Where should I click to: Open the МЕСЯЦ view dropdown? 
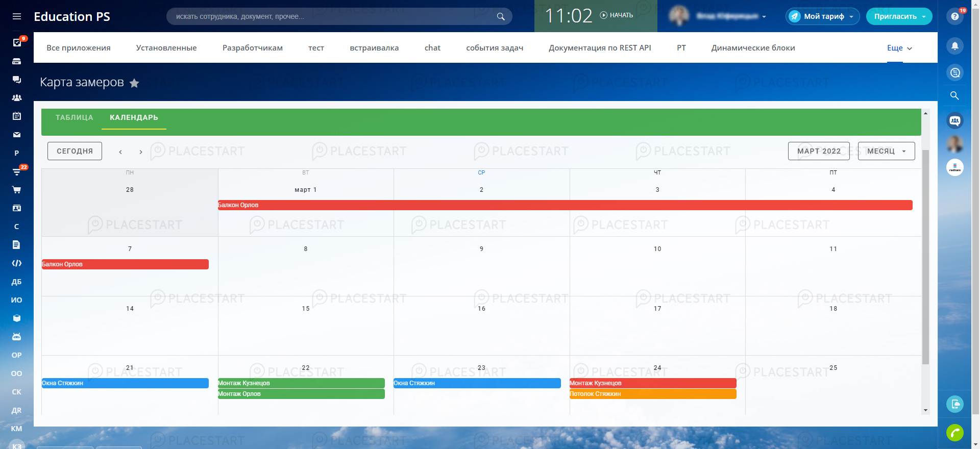[886, 151]
